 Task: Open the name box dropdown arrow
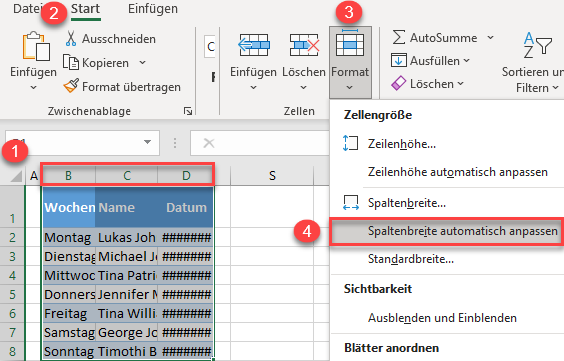pyautogui.click(x=147, y=142)
